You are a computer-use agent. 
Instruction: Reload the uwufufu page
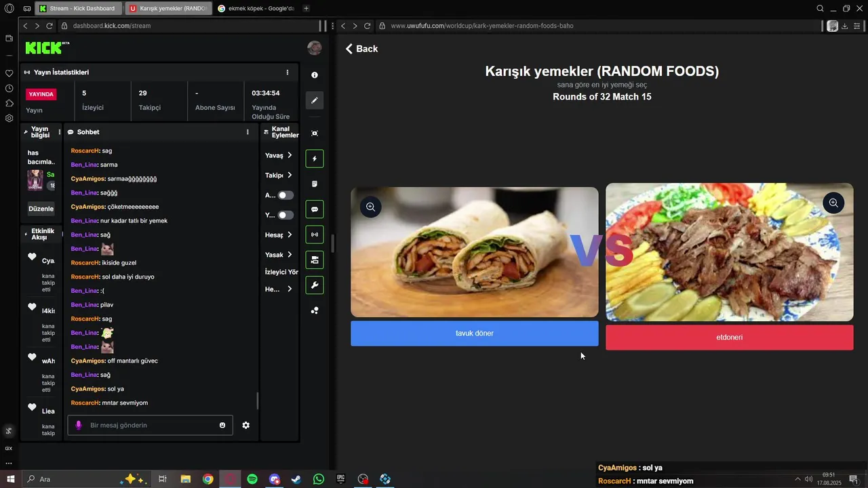click(367, 26)
